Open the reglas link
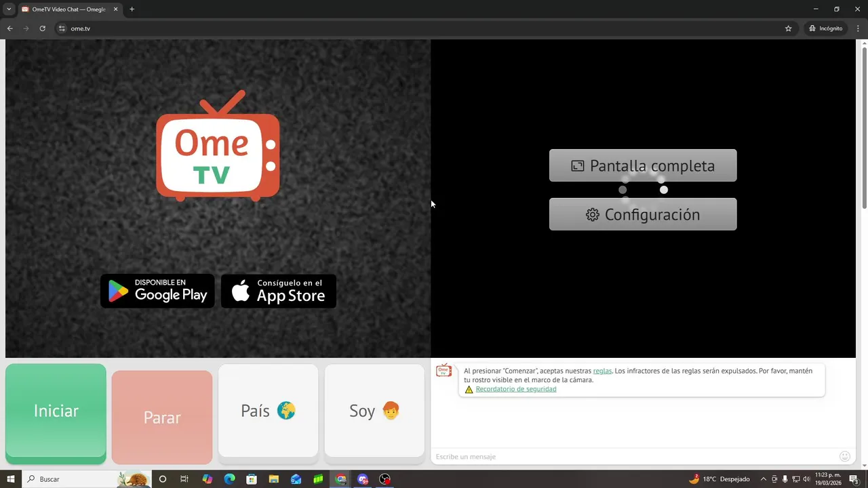 click(602, 371)
